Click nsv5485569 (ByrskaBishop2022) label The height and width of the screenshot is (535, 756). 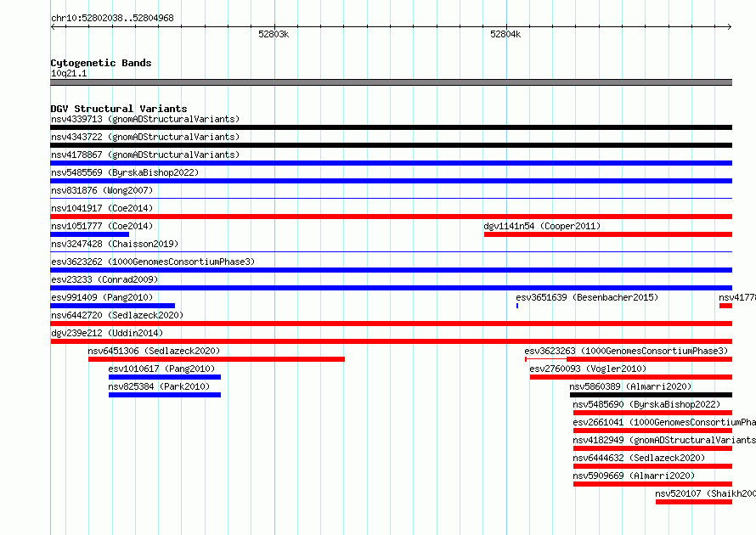pyautogui.click(x=125, y=172)
